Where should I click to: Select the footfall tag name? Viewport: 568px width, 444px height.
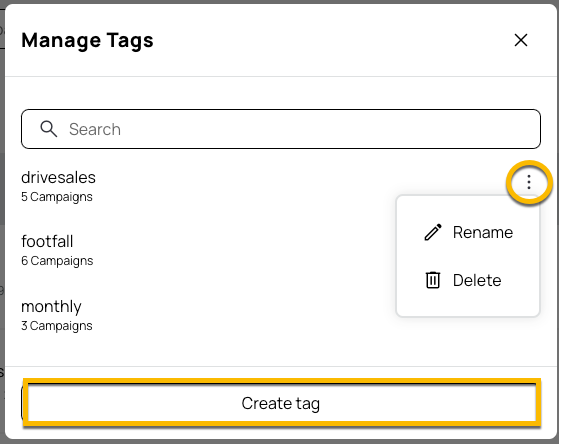(x=47, y=241)
